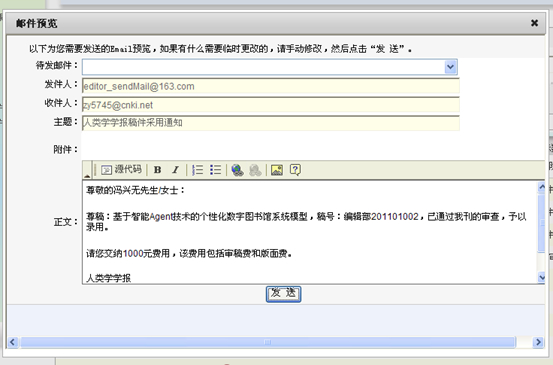Toggle bold formatting in the editor
The image size is (553, 365).
click(158, 170)
